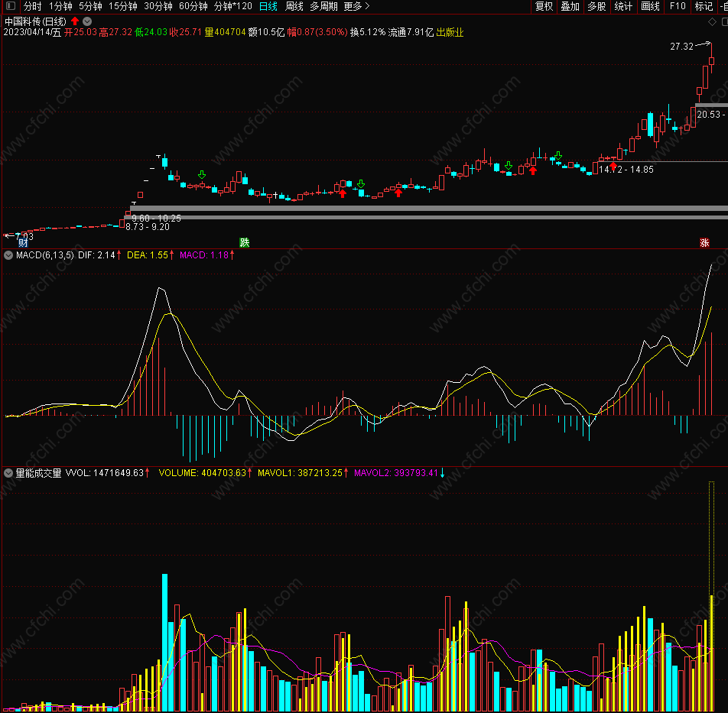The image size is (728, 713).
Task: Click the third green down-arrow signal on chart
Action: 509,166
